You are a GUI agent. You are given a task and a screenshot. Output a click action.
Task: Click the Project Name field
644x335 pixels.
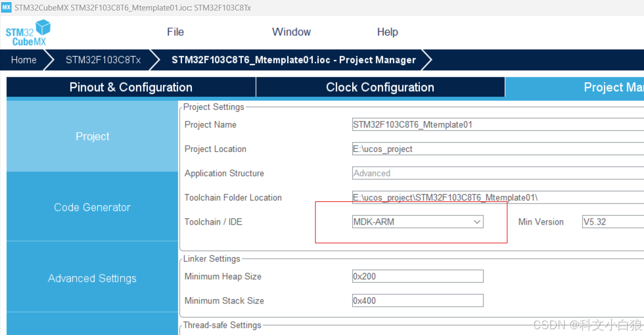click(x=498, y=125)
